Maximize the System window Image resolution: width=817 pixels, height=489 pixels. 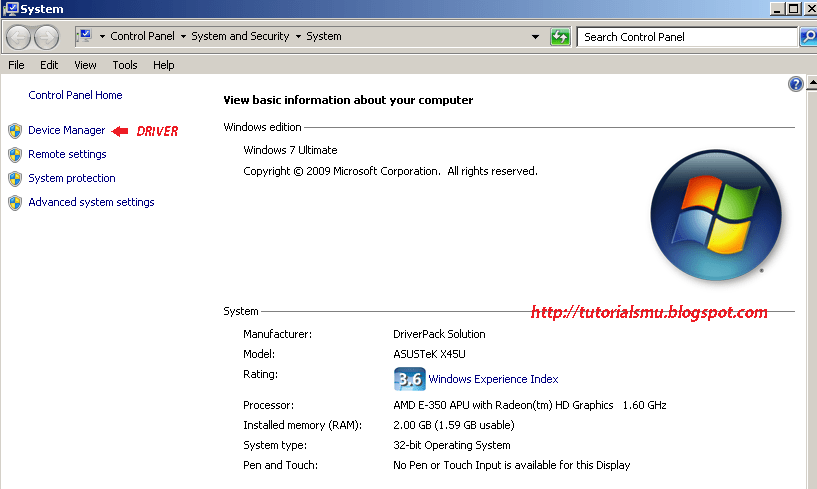[x=794, y=8]
